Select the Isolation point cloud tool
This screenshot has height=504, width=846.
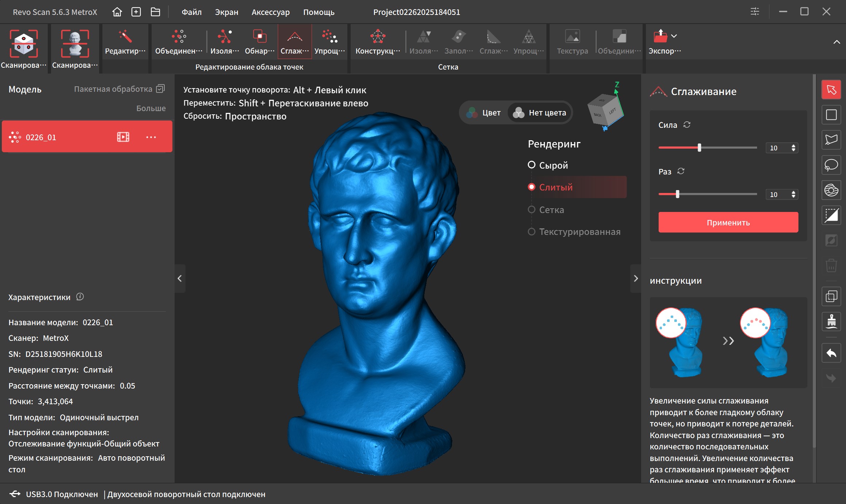tap(224, 43)
